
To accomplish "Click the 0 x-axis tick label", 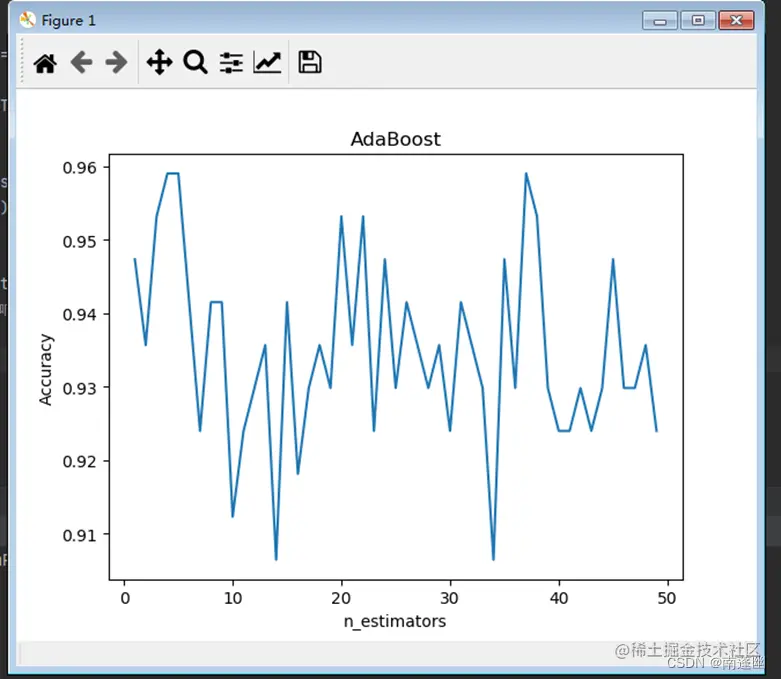I will [125, 598].
